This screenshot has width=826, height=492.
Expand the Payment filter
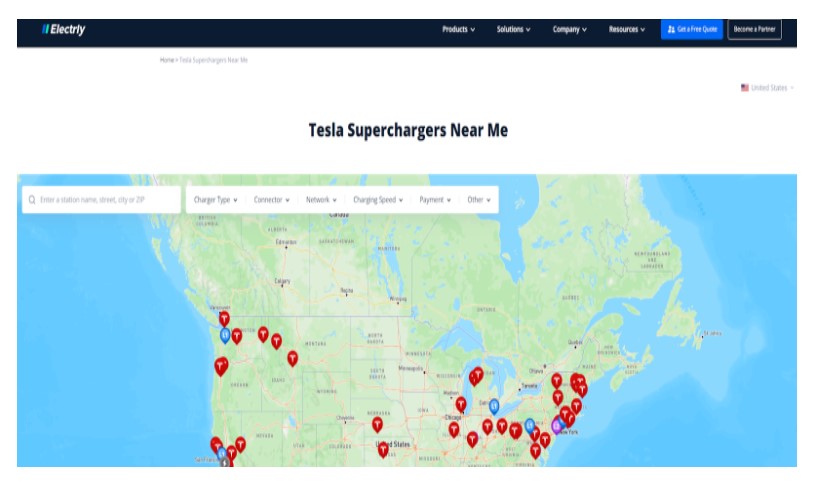[435, 200]
